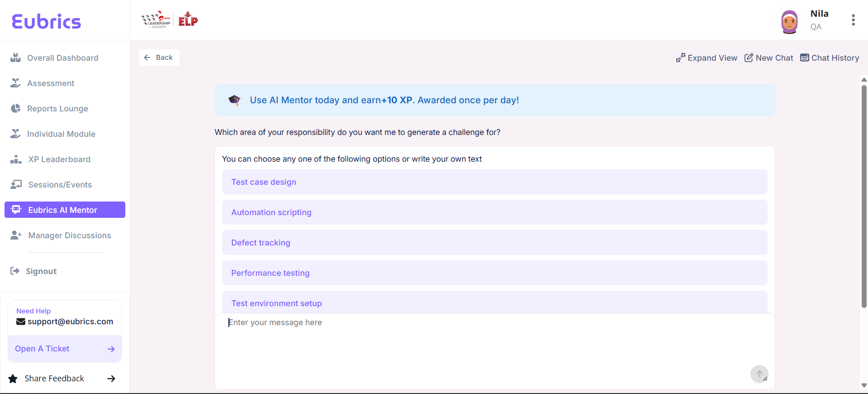Click the Leadership Academy logo

[156, 20]
